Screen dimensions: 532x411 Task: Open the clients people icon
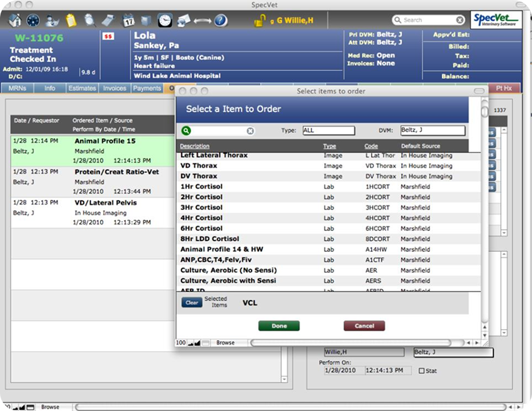[52, 21]
